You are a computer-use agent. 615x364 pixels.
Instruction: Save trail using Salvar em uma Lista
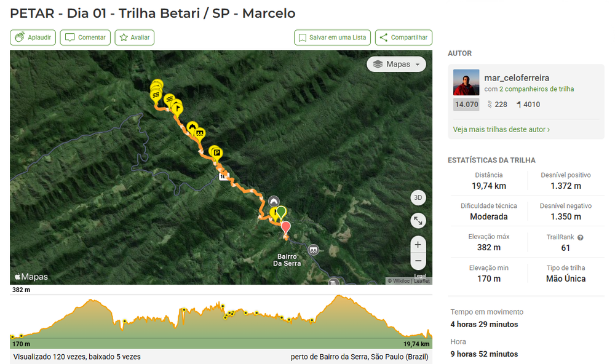(331, 38)
